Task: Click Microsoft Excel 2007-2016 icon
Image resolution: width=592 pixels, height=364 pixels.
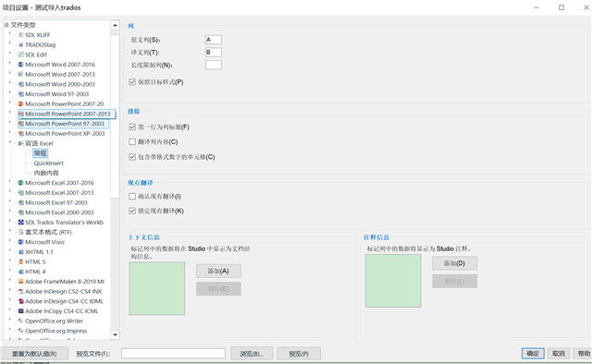Action: point(21,183)
